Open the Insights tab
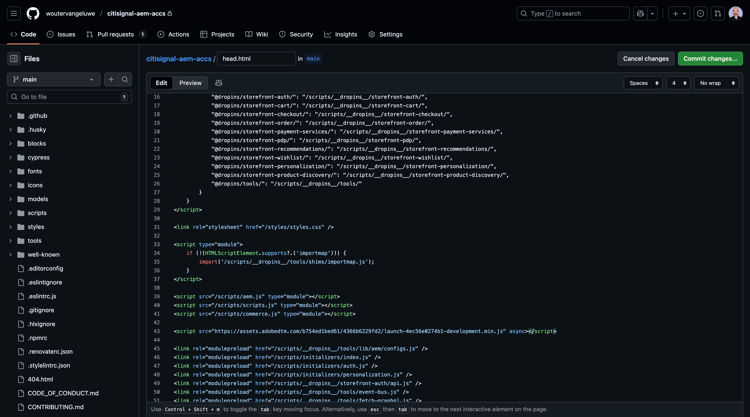Image resolution: width=750 pixels, height=417 pixels. tap(341, 34)
